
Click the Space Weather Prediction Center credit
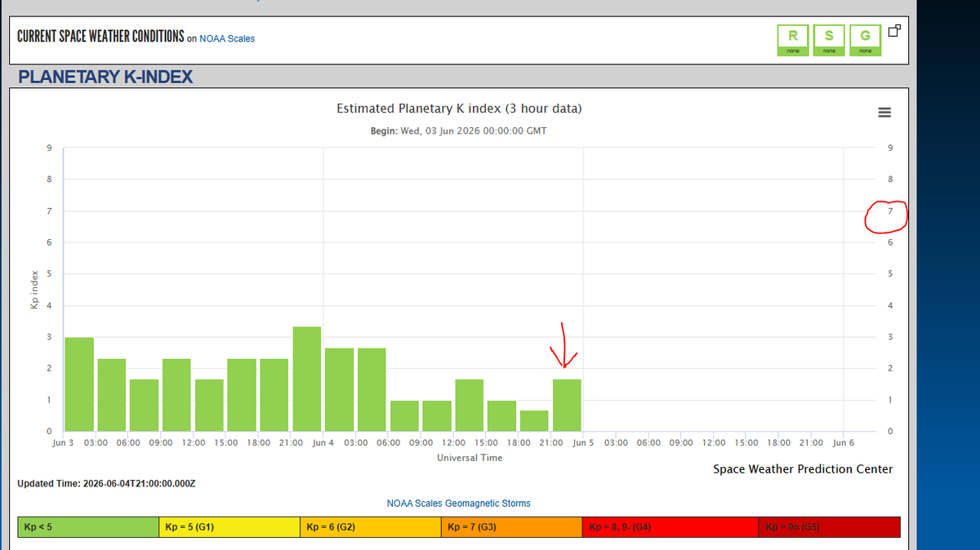pos(803,469)
